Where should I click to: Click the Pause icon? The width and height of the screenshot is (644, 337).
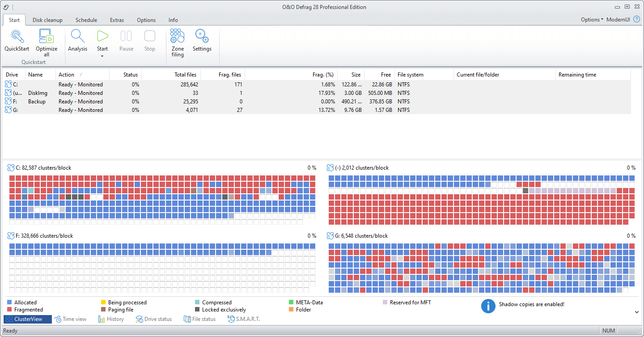(x=126, y=36)
